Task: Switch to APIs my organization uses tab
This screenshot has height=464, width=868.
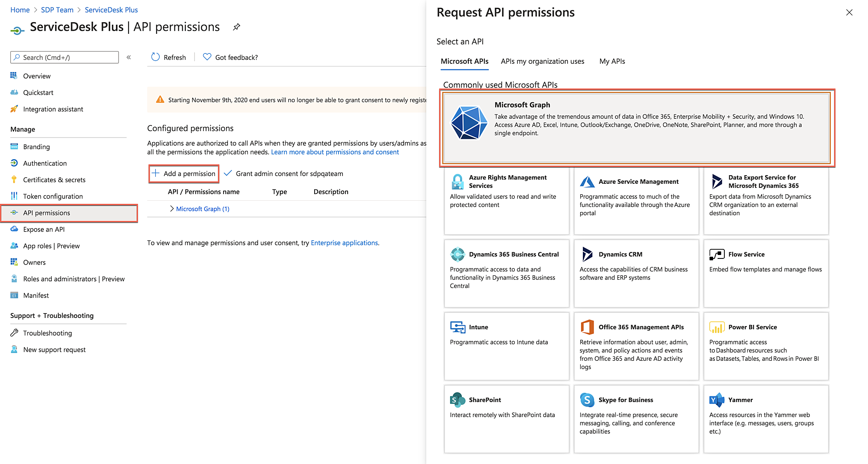Action: pos(542,61)
